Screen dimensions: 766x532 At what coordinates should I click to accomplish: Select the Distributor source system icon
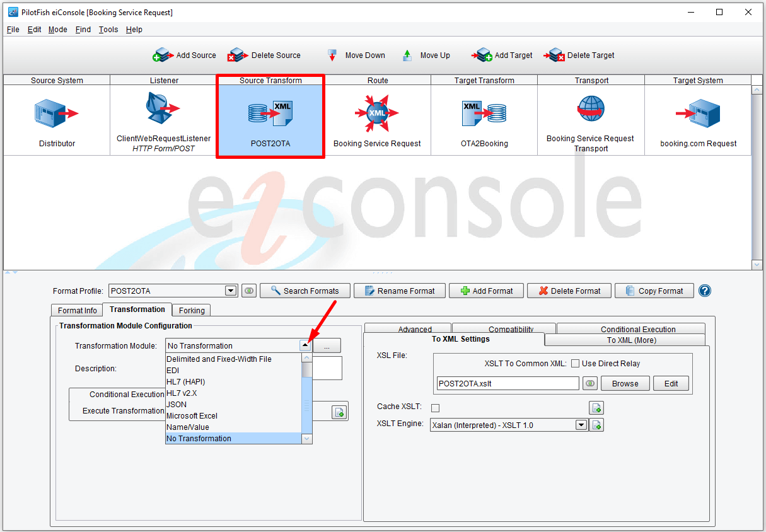click(57, 113)
